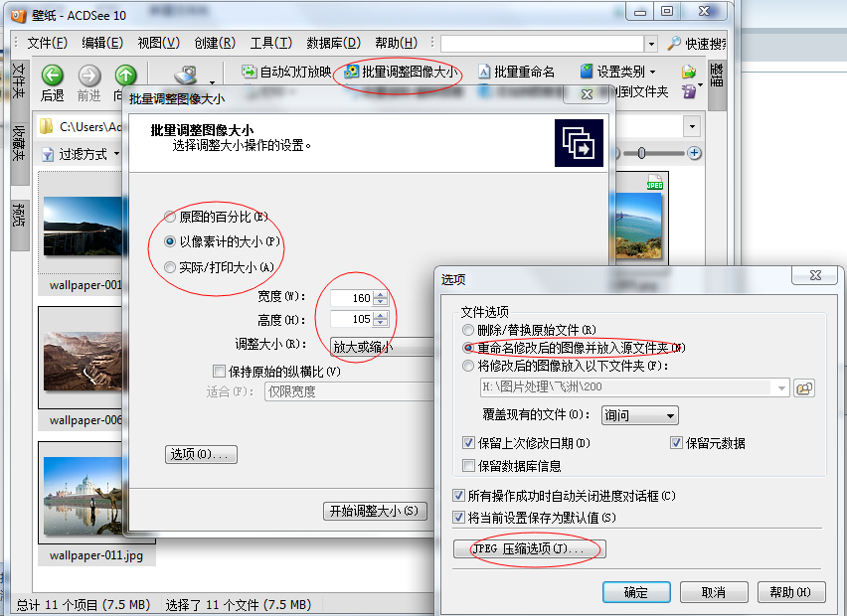Open 适合 dropdown showing 仅限宽度

(349, 391)
